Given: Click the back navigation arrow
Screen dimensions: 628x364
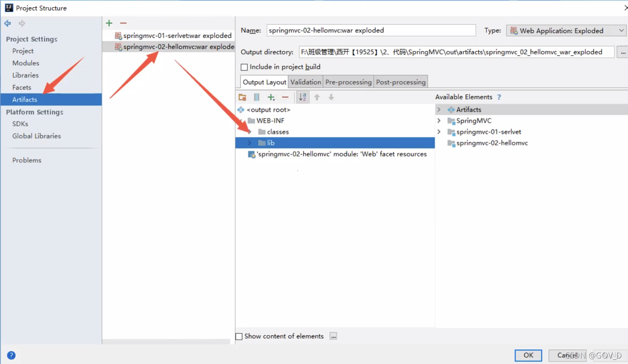Looking at the screenshot, I should pos(8,23).
